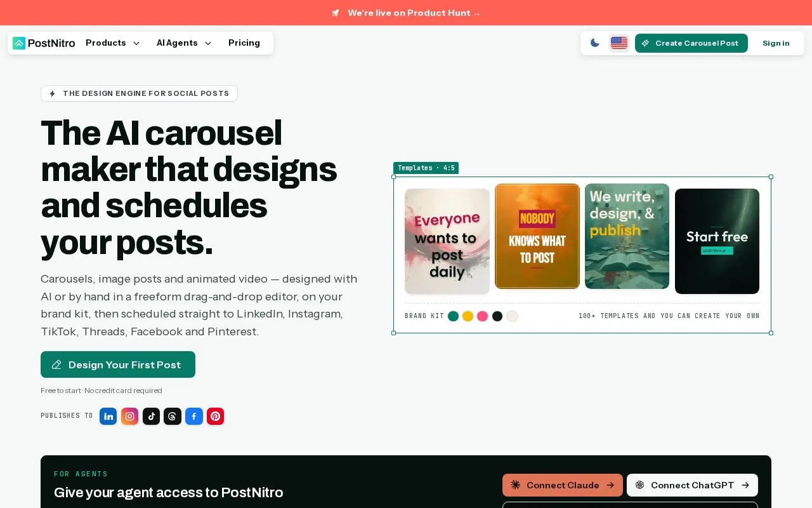Select the yellow brand kit color swatch
This screenshot has width=812, height=508.
[468, 316]
